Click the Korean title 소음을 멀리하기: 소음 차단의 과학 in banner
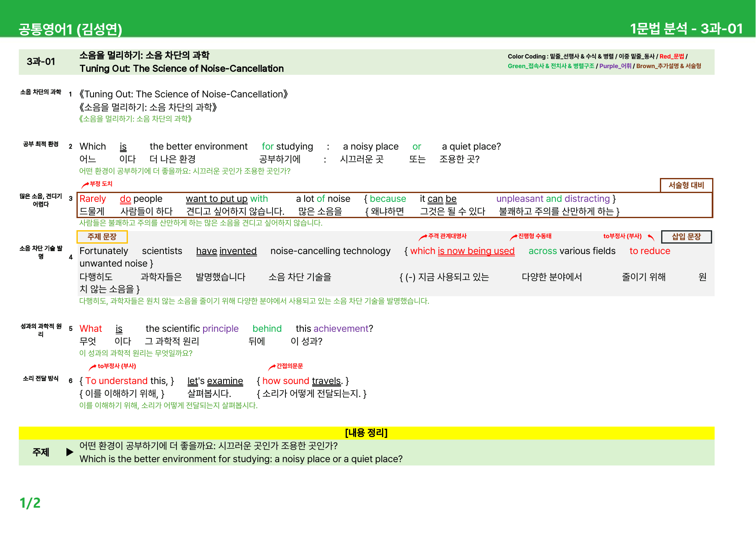Viewport: 756px width, 534px height. pyautogui.click(x=144, y=55)
